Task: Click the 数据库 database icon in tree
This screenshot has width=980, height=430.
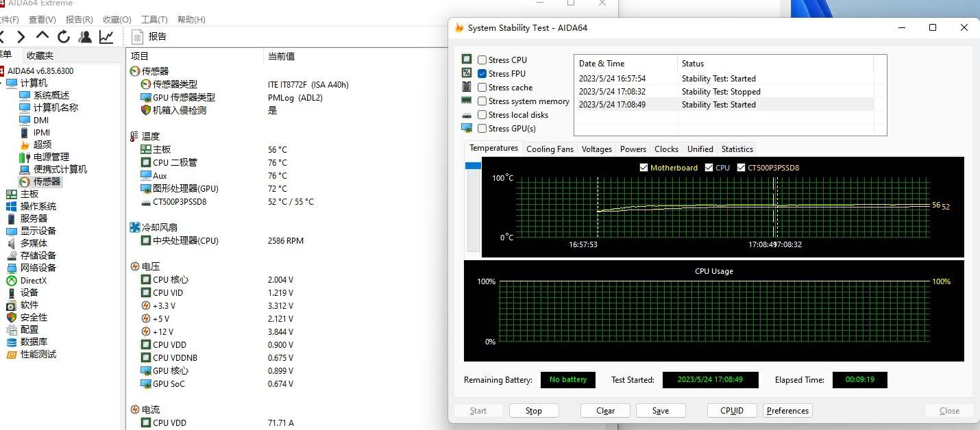Action: point(12,342)
